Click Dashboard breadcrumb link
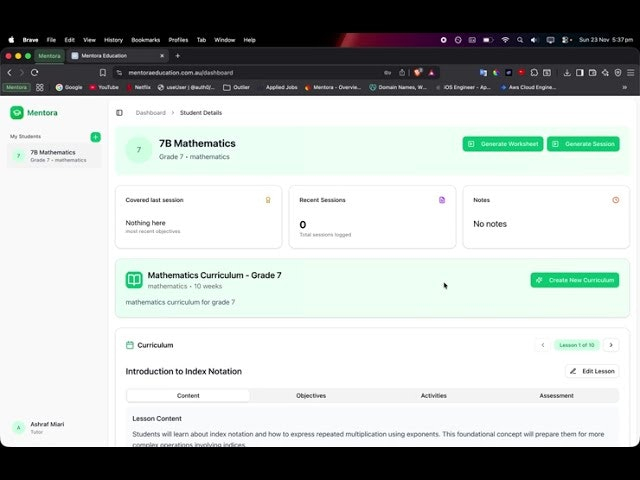The height and width of the screenshot is (480, 640). [151, 113]
